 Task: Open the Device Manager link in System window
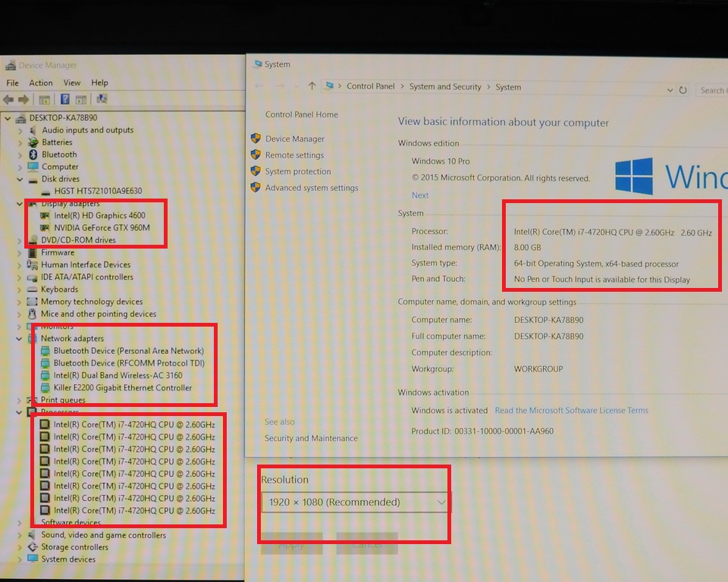pyautogui.click(x=295, y=139)
